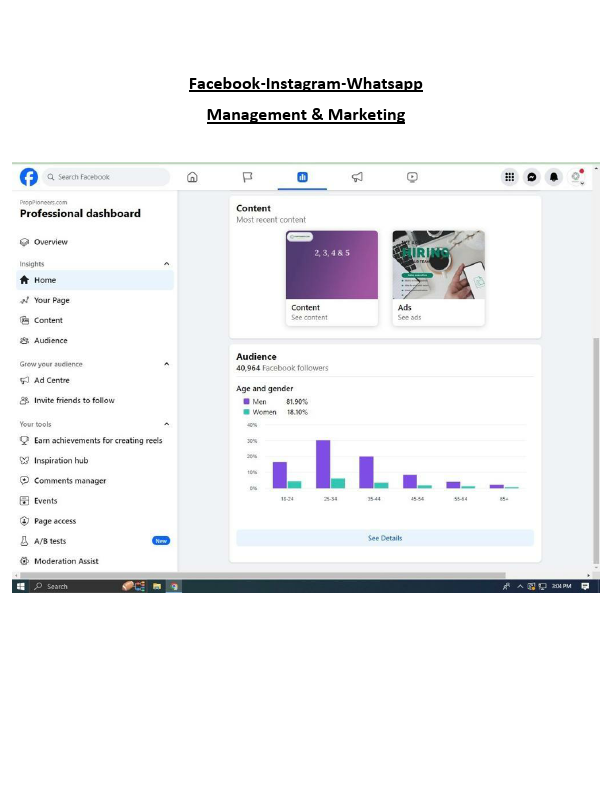Click the Inspiration hub icon
Image resolution: width=612 pixels, height=792 pixels.
24,461
